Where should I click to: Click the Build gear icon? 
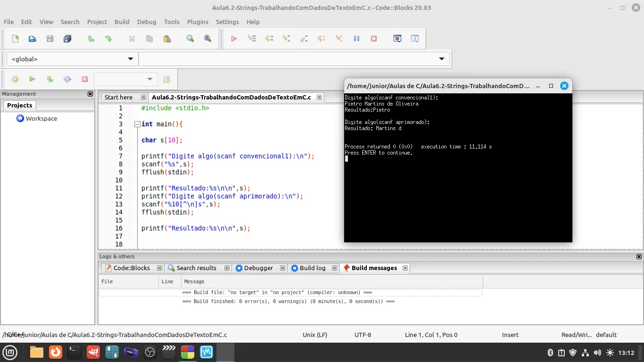(x=15, y=79)
